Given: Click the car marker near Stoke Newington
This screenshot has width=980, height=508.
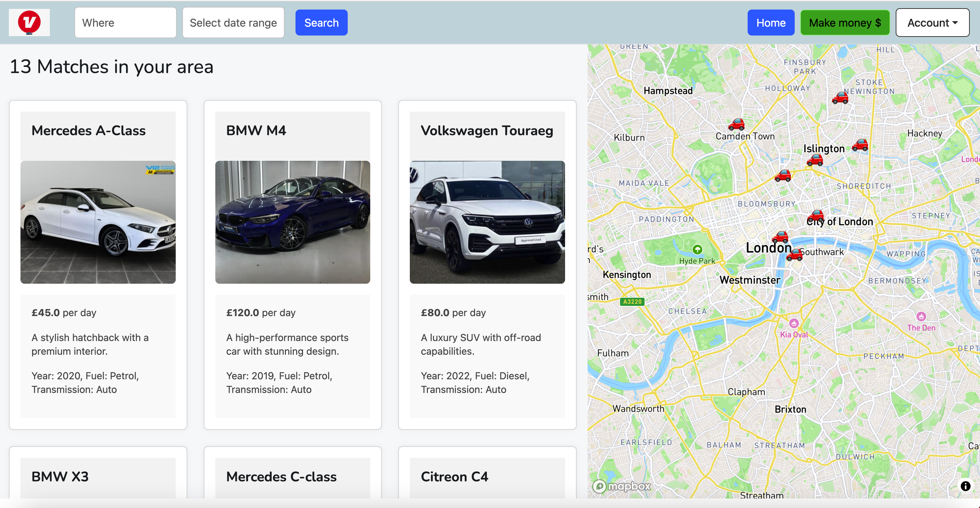Looking at the screenshot, I should 840,98.
